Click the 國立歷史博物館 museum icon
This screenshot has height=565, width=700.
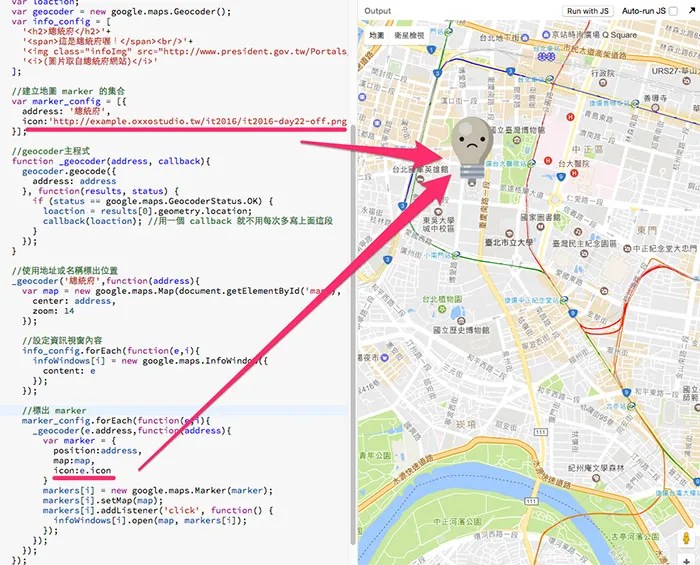click(462, 320)
